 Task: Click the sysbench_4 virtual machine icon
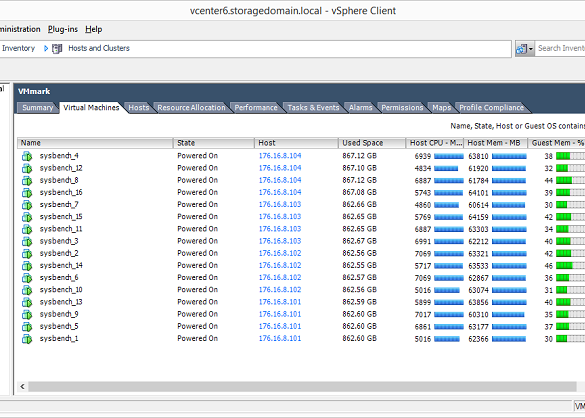point(27,156)
